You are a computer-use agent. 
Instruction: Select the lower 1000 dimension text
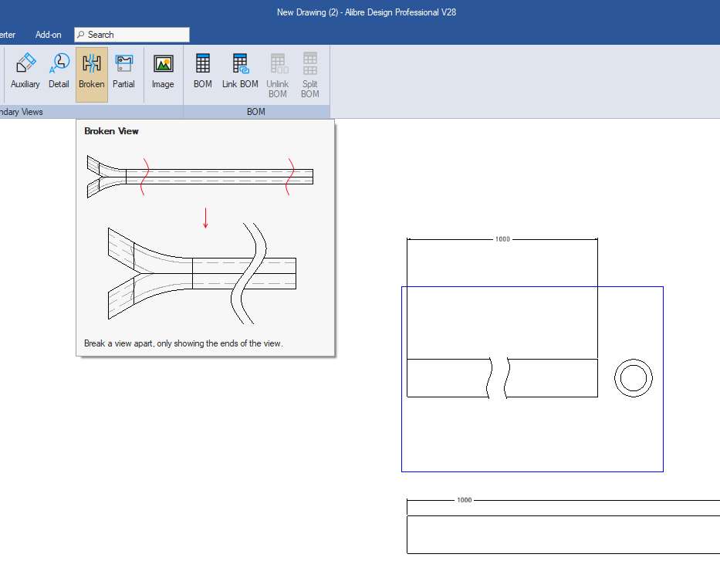pos(465,500)
